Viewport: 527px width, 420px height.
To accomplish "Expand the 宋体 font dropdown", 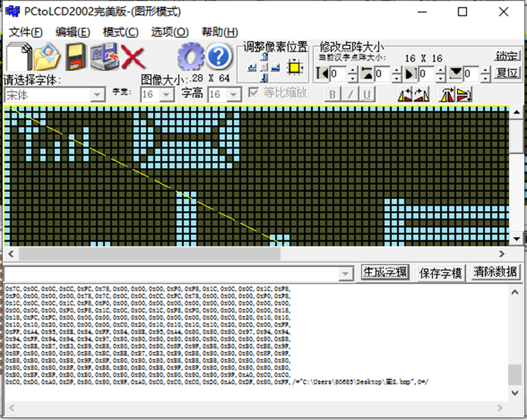I will [x=97, y=95].
